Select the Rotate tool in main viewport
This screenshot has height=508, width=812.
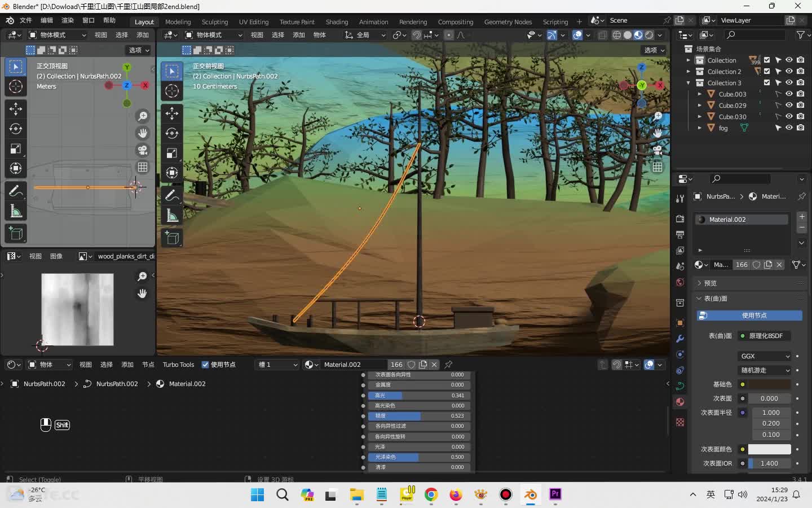pyautogui.click(x=172, y=133)
